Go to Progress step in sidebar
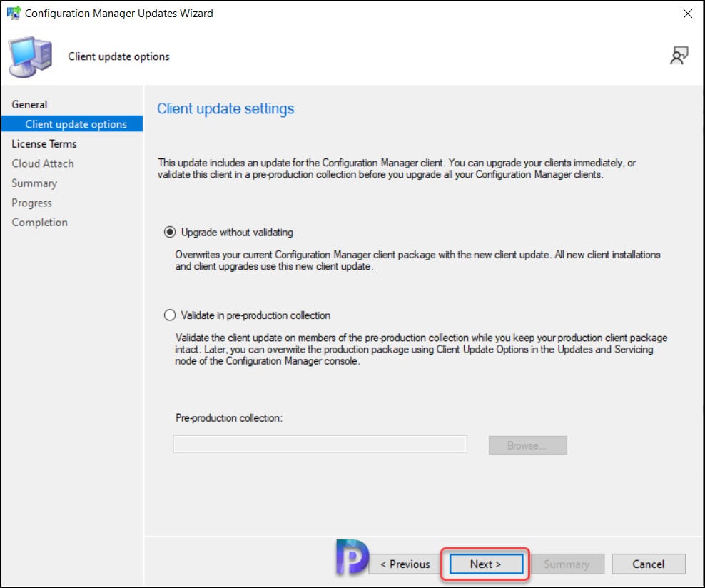 click(x=31, y=203)
